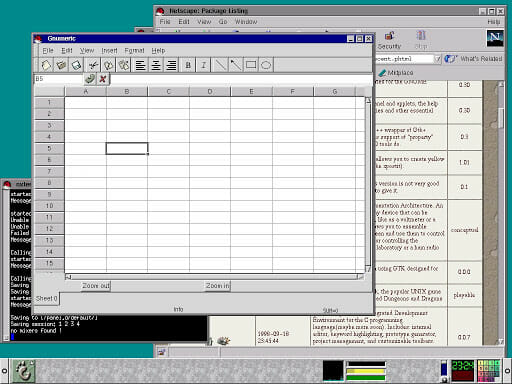Select row 1 header

point(49,102)
